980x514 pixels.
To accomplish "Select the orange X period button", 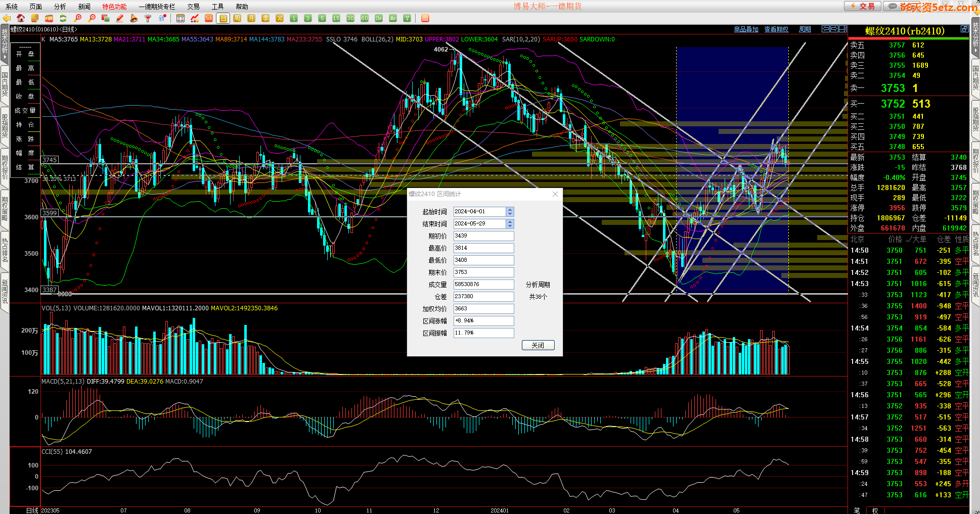I will tap(280, 18).
